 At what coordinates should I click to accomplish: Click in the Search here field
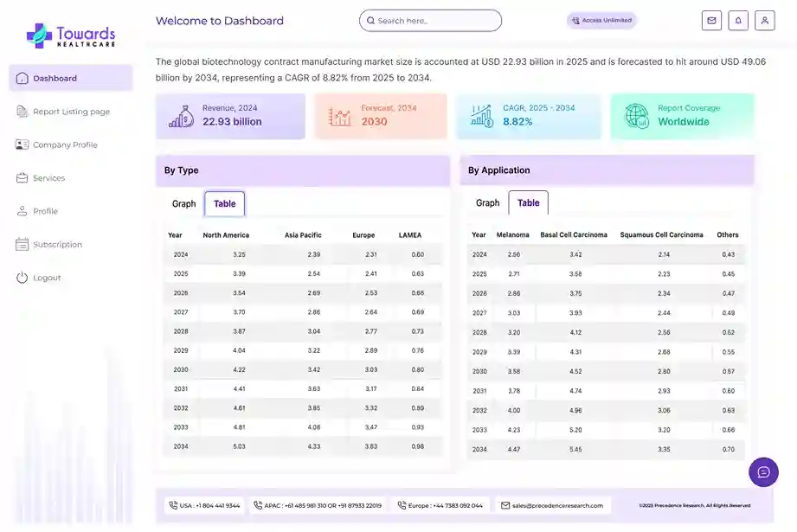tap(430, 21)
